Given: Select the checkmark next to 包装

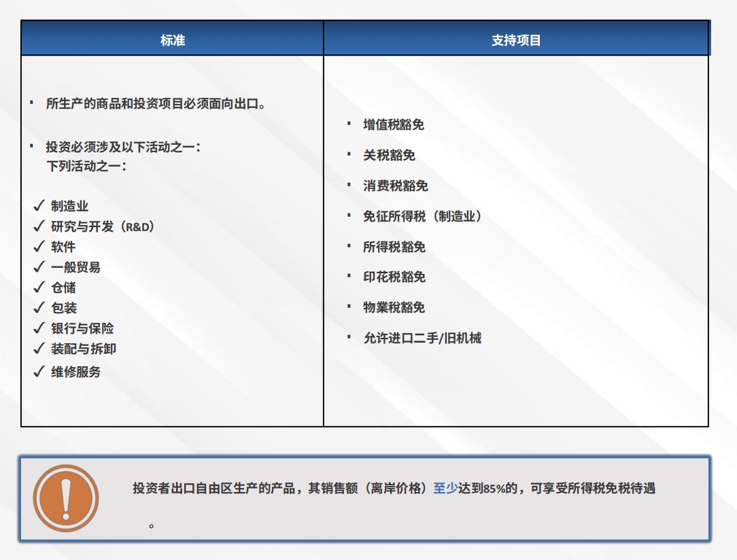Looking at the screenshot, I should (x=39, y=308).
